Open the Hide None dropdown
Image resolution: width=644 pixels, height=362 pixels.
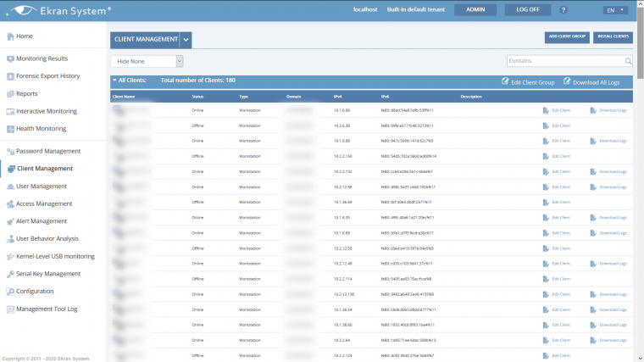pyautogui.click(x=147, y=61)
